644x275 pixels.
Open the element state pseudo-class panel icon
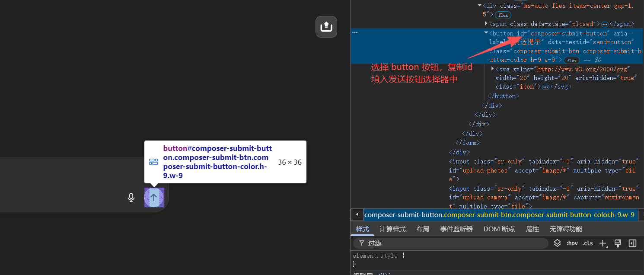click(x=557, y=243)
